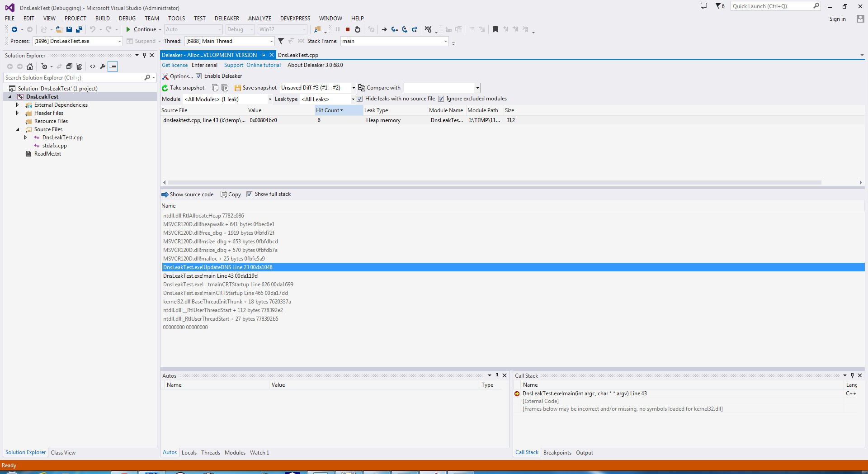Click the Get license link
The height and width of the screenshot is (474, 868).
tap(175, 65)
